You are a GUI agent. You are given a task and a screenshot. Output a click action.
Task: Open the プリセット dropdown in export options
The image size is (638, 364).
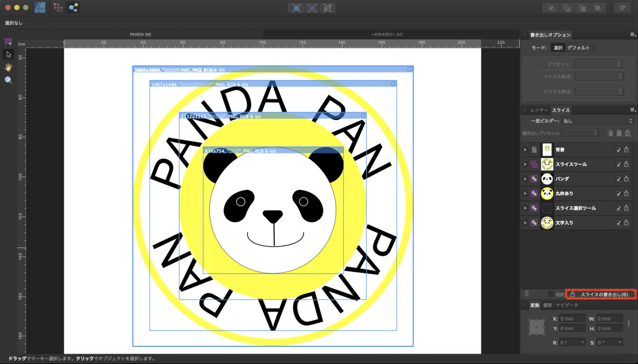[598, 64]
